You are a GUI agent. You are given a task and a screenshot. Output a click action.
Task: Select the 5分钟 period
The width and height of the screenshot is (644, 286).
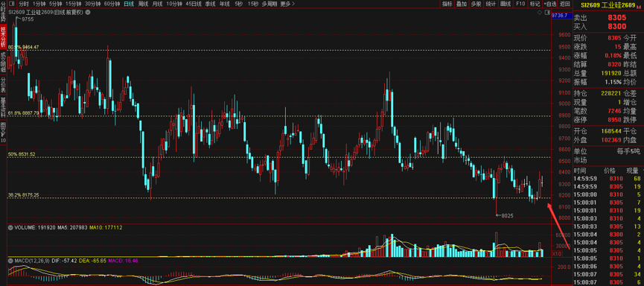(55, 4)
